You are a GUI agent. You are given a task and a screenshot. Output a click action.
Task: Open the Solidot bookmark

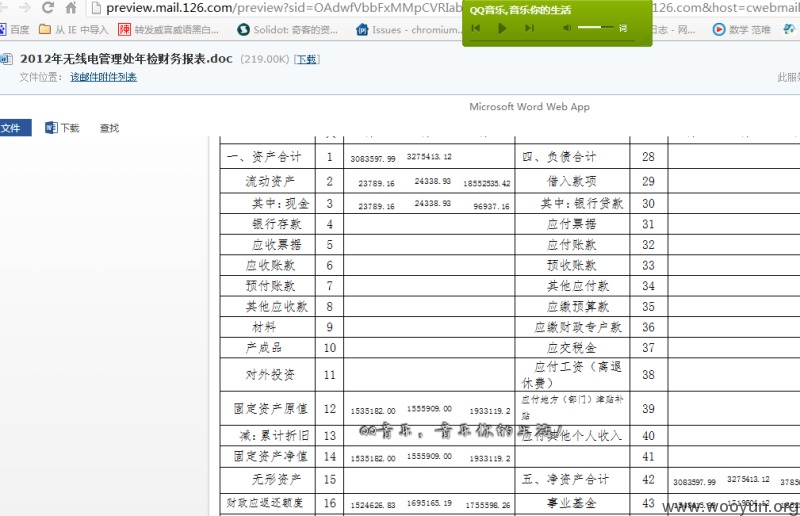tap(287, 30)
